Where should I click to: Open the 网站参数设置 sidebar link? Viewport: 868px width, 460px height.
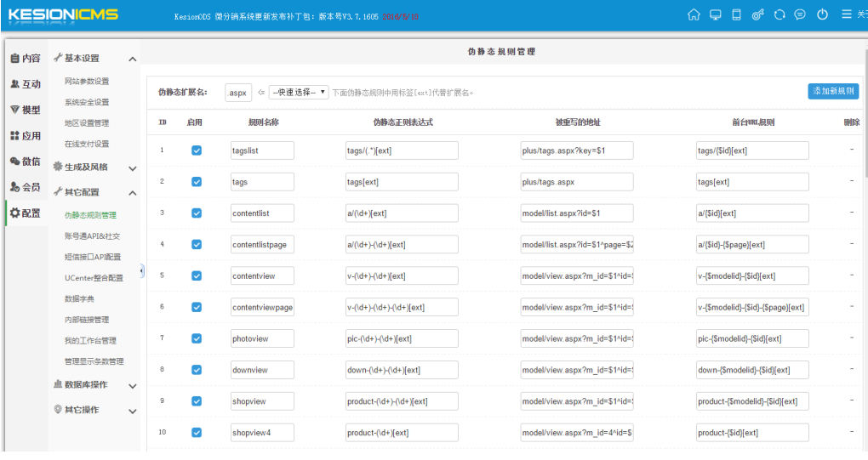[x=87, y=82]
